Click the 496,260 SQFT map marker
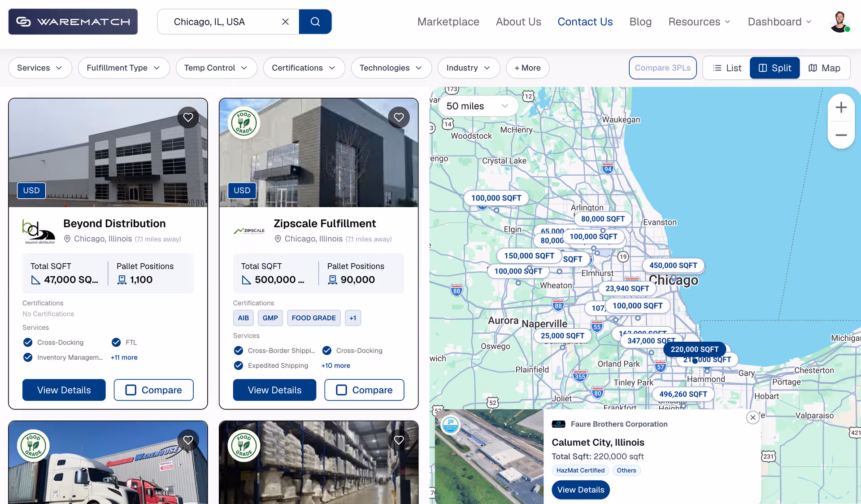This screenshot has height=504, width=861. point(683,394)
